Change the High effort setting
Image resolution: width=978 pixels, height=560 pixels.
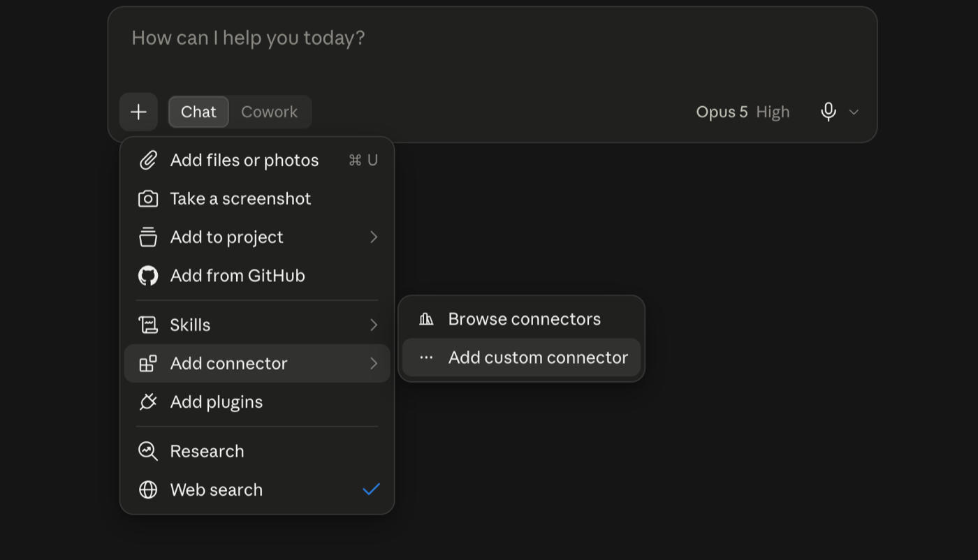773,112
